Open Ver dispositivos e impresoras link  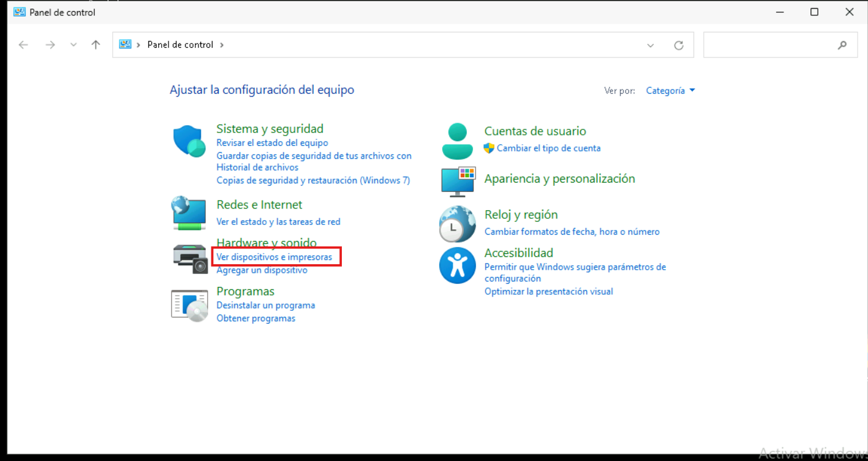click(x=274, y=257)
